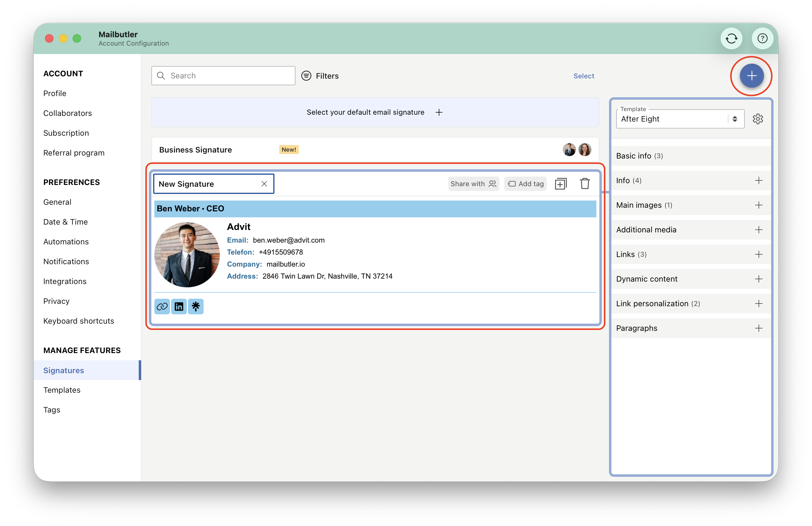Viewport: 812px width, 526px height.
Task: Duplicate the signature with the copy icon
Action: click(561, 184)
